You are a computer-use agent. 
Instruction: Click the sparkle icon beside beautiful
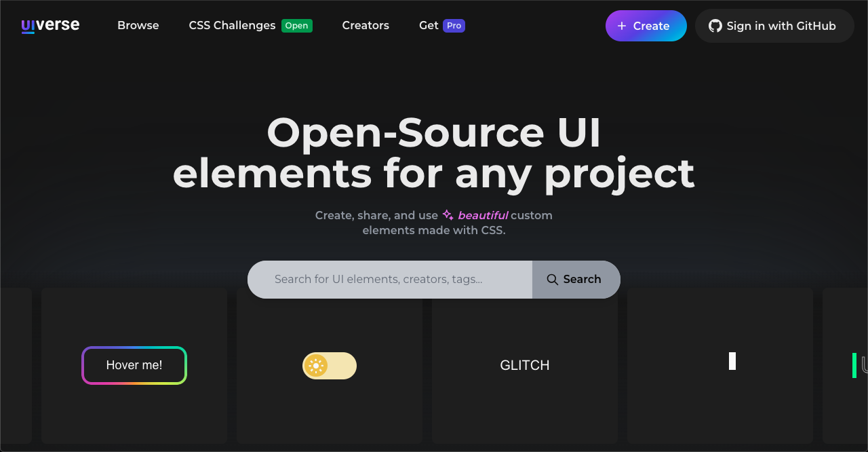448,215
